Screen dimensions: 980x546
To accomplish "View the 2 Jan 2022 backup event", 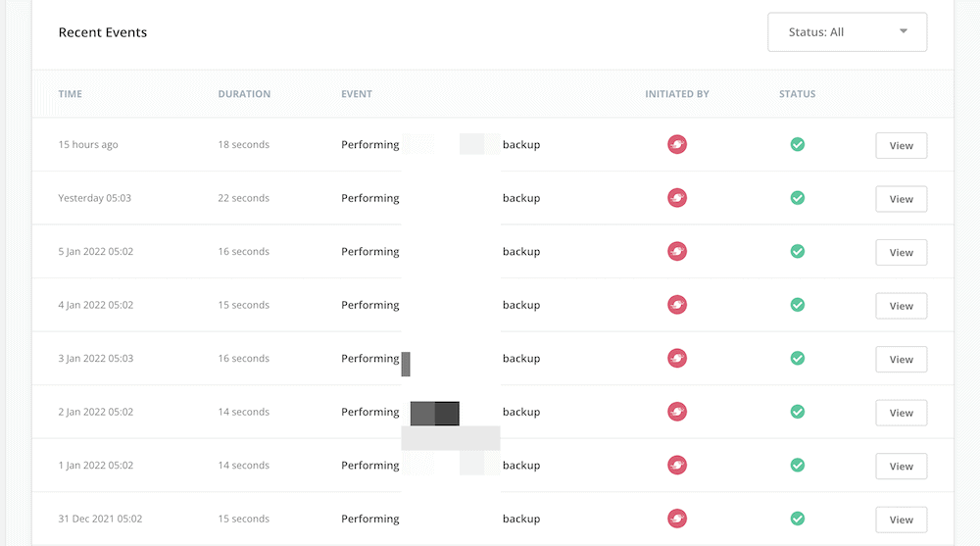I will click(x=901, y=413).
